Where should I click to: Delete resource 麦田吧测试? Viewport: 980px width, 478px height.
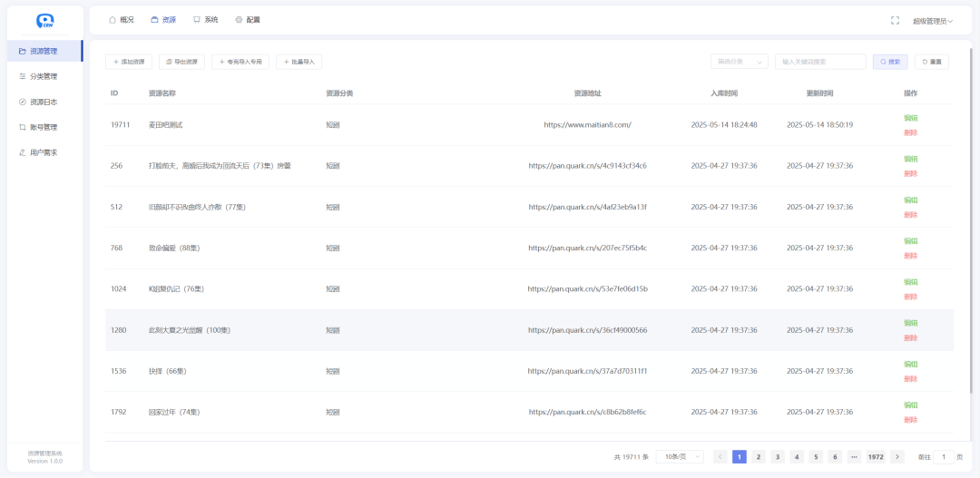[910, 132]
